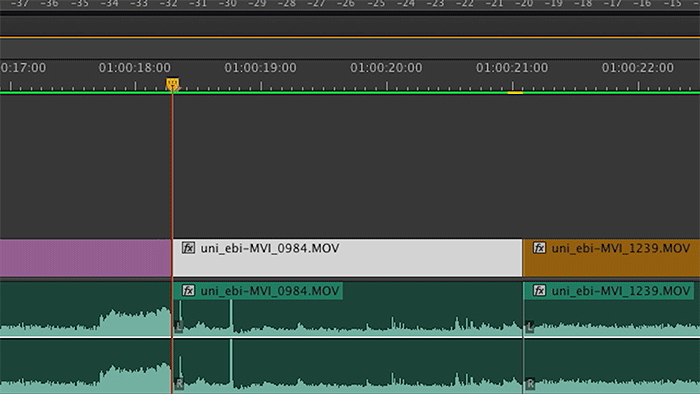This screenshot has width=700, height=394.
Task: Click the -30 mark on dB scale
Action: [228, 4]
